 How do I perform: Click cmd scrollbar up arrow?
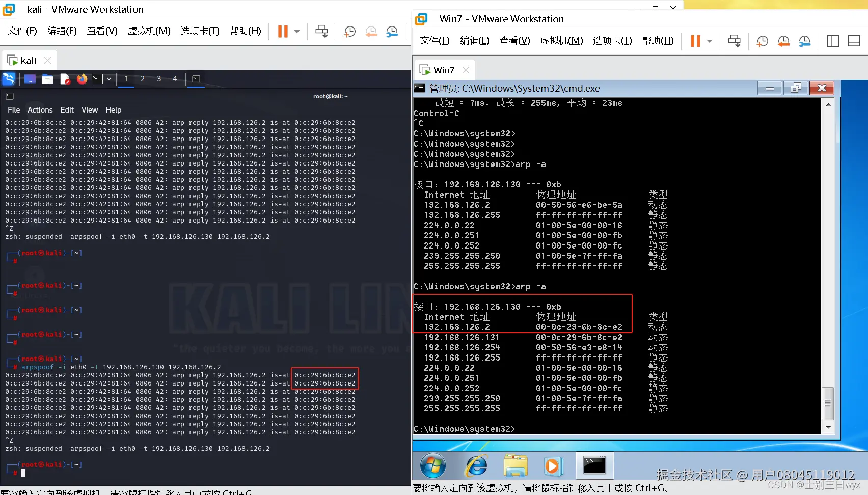coord(828,104)
